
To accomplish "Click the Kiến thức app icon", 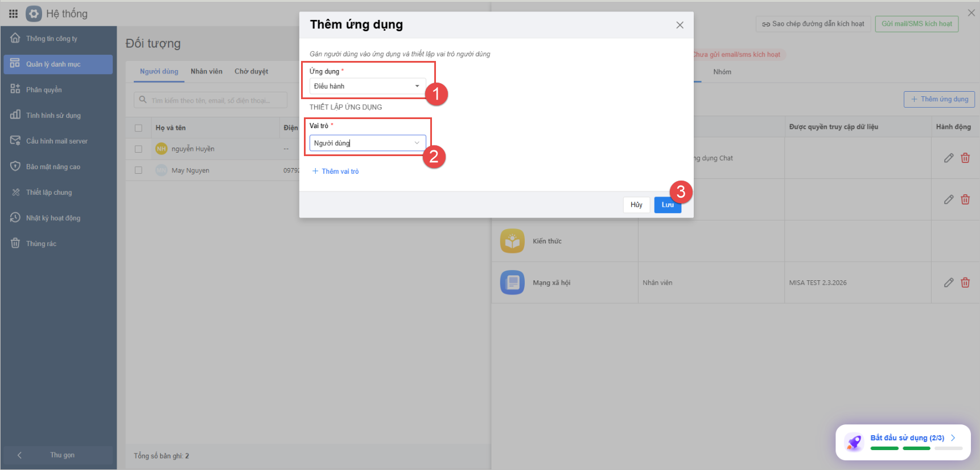I will (512, 241).
